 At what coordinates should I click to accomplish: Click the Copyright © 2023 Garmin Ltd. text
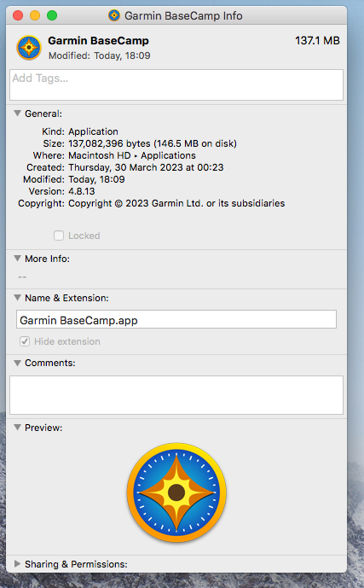pos(176,203)
